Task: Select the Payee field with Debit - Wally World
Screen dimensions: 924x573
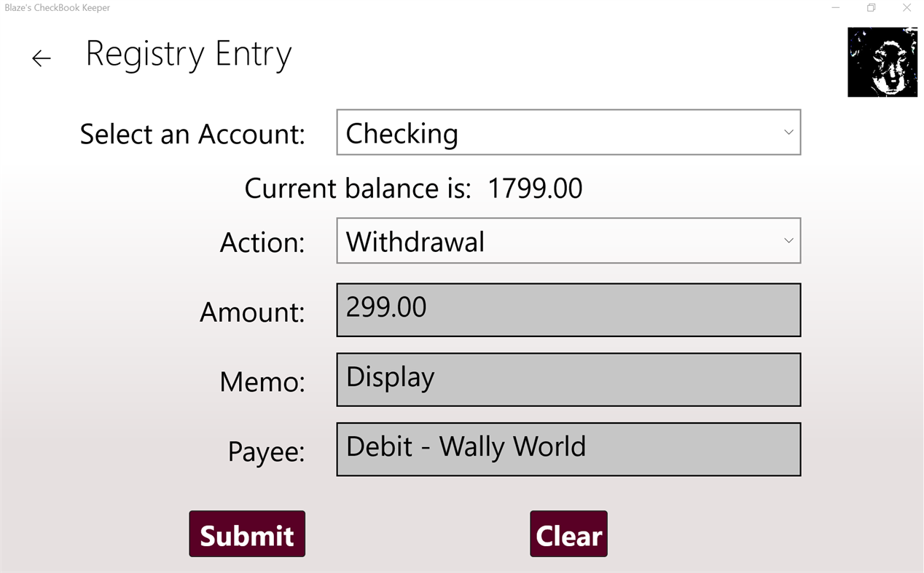Action: [x=568, y=448]
